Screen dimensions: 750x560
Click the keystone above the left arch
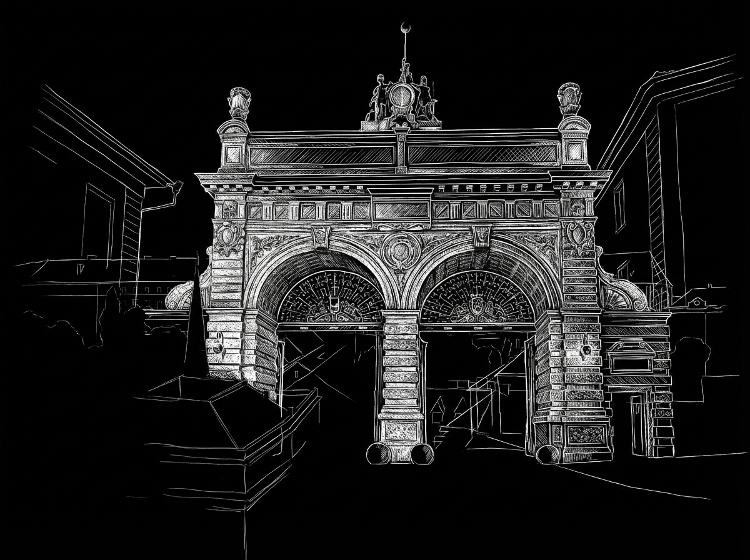[x=321, y=236]
